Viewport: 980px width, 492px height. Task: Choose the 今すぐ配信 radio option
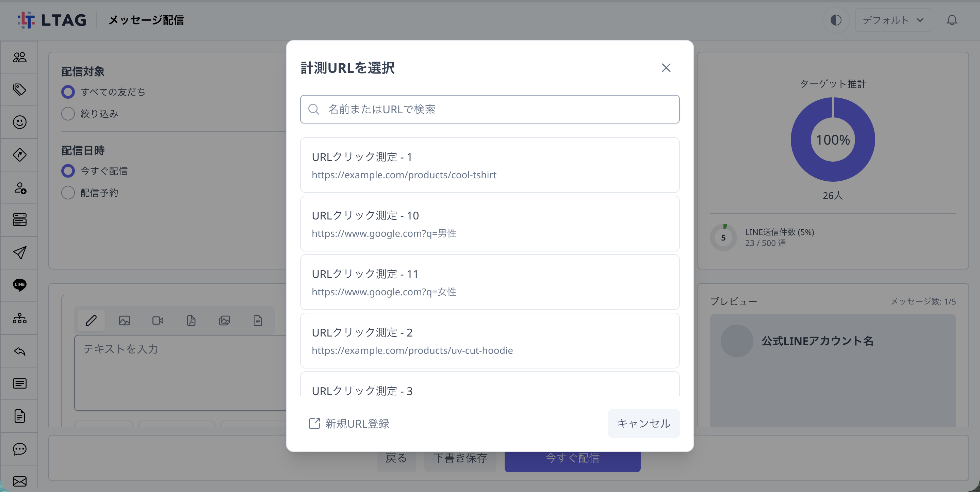(x=68, y=171)
